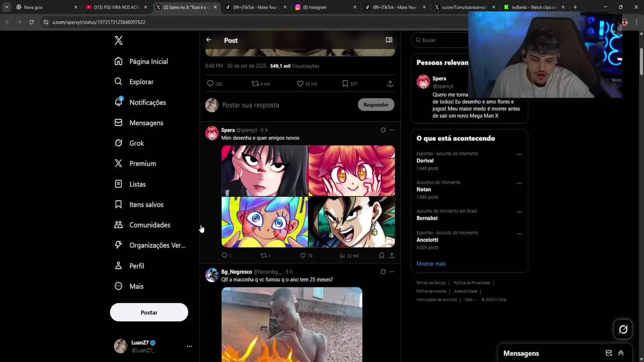Open dark-haired girl drawing thumbnail
Screen dimensions: 644x362
coord(264,170)
